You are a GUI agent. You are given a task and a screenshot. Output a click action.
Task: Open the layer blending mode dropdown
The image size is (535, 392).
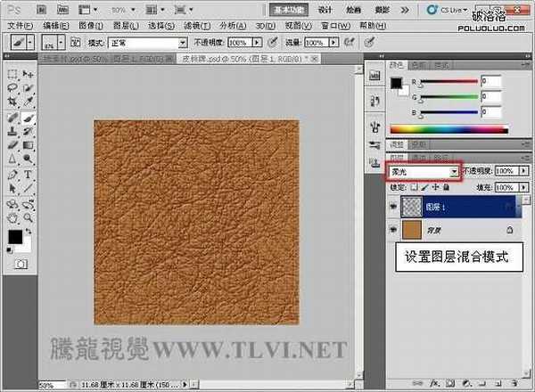[424, 172]
